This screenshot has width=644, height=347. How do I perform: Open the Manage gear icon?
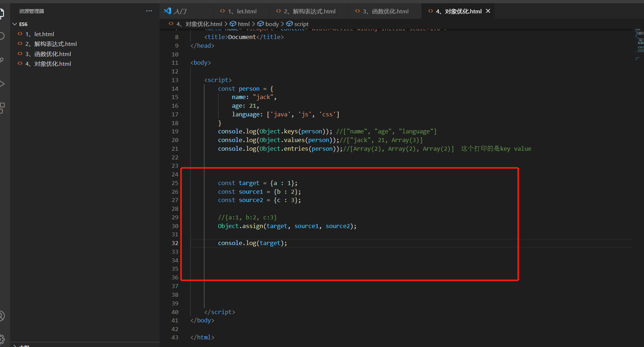[1, 339]
